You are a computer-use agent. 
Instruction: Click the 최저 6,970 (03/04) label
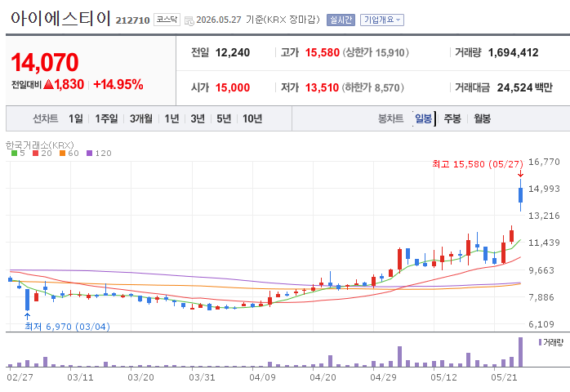[67, 327]
